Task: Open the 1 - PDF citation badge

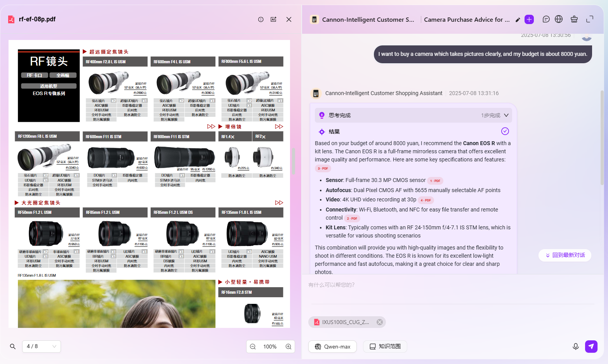Action: (435, 181)
